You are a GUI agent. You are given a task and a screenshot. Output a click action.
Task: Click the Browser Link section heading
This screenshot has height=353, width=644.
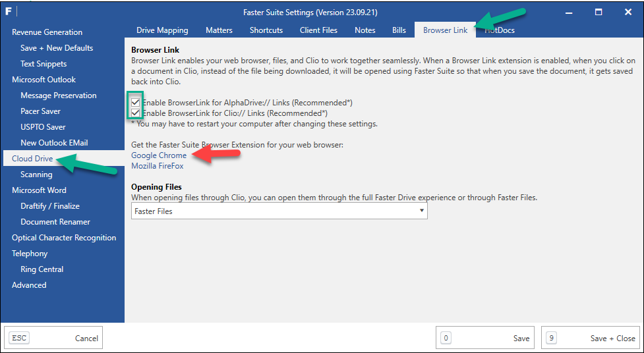tap(156, 50)
